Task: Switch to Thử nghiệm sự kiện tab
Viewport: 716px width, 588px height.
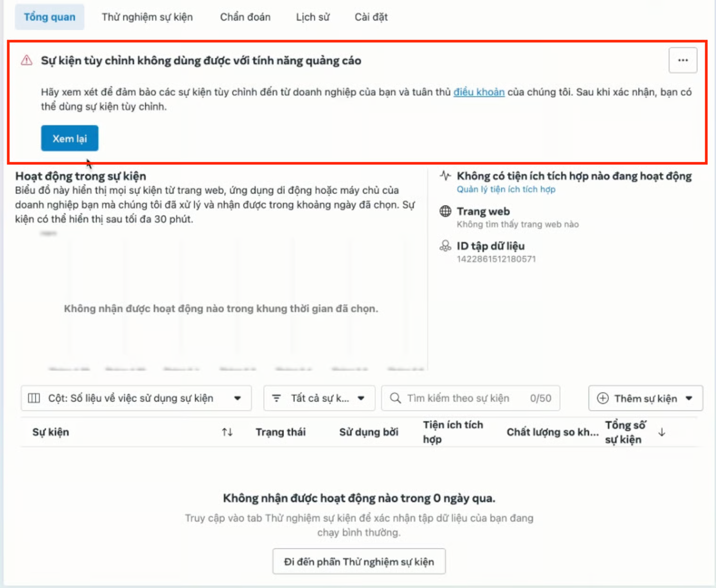Action: coord(147,17)
